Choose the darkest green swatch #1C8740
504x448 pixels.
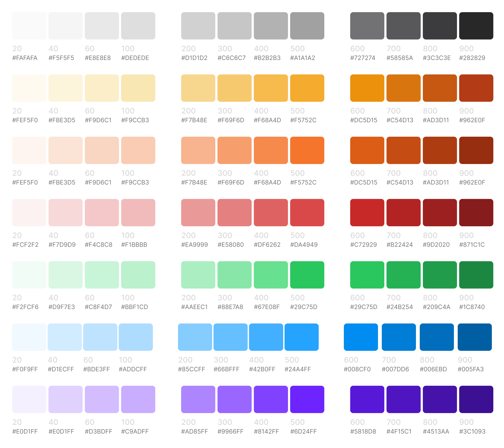476,275
